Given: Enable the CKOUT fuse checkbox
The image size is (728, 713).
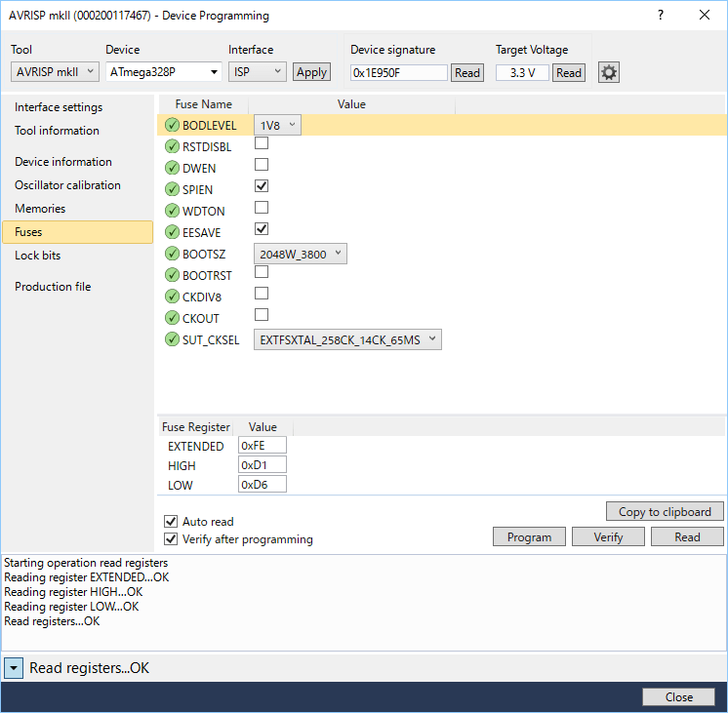Looking at the screenshot, I should click(262, 315).
